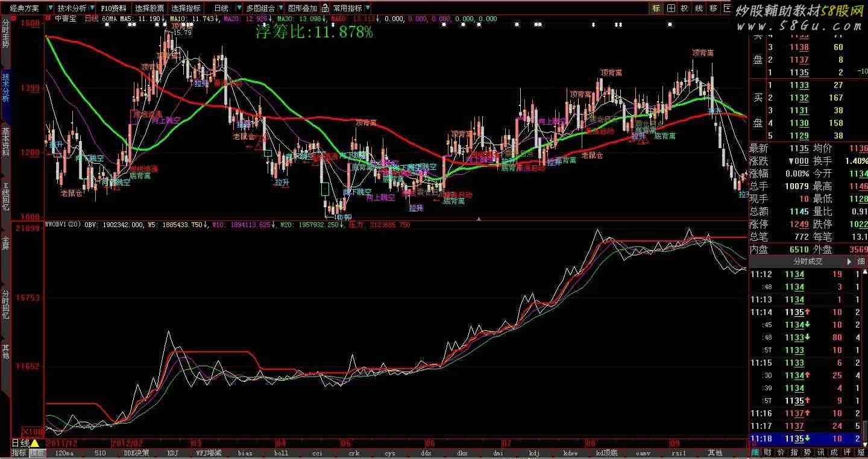Screen dimensions: 868x459
Task: Click the 常用指标 button
Action: [348, 8]
